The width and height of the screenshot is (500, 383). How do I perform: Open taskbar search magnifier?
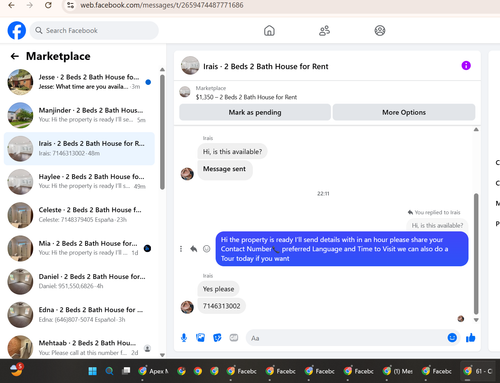pos(109,371)
